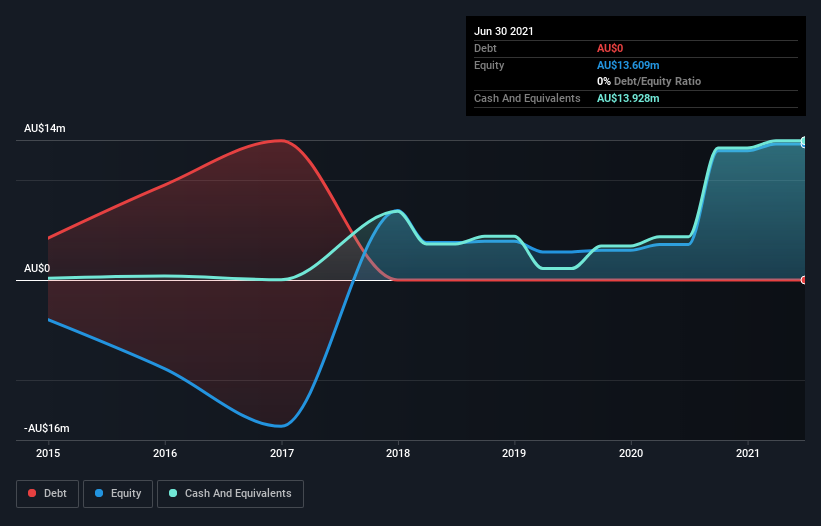Click Cash And Equivalents row label in tooltip
821x526 pixels.
coord(527,98)
